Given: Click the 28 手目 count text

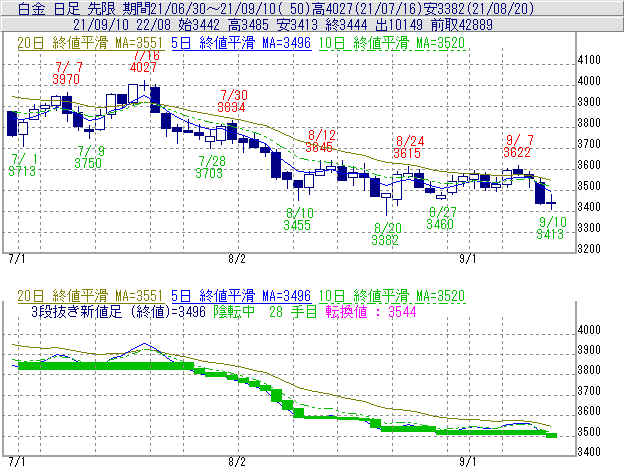Looking at the screenshot, I should pyautogui.click(x=293, y=311).
